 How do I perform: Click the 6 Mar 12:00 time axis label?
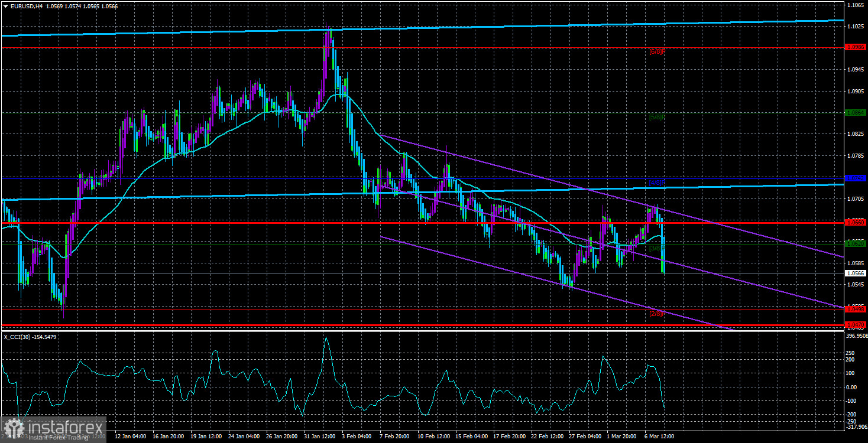pyautogui.click(x=660, y=437)
